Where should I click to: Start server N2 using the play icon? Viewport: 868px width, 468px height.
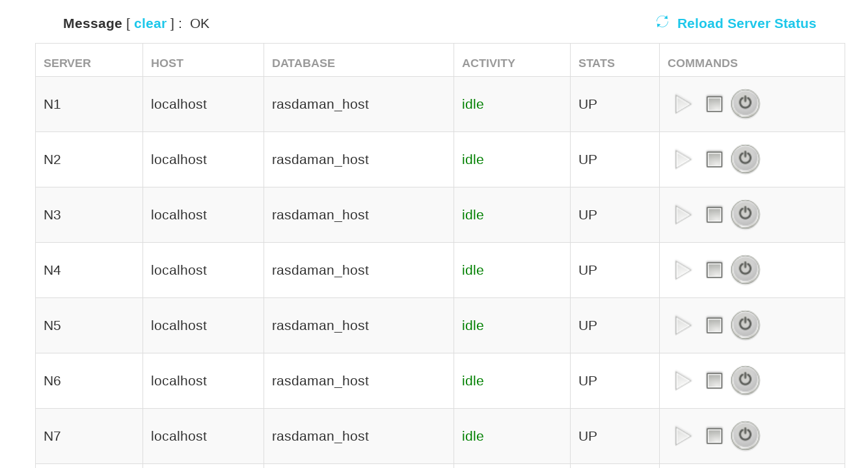click(x=683, y=159)
